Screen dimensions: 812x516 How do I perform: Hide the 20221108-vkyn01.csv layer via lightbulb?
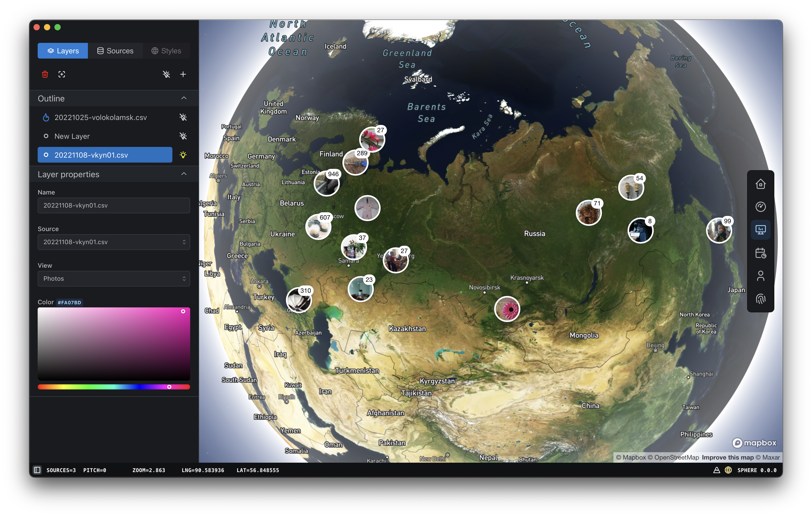pos(183,155)
